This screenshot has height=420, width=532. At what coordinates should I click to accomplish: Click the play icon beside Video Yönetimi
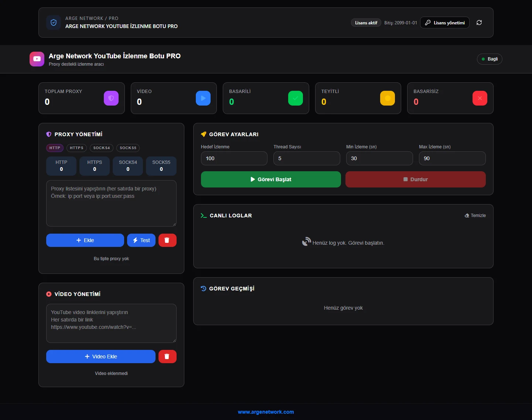tap(49, 294)
